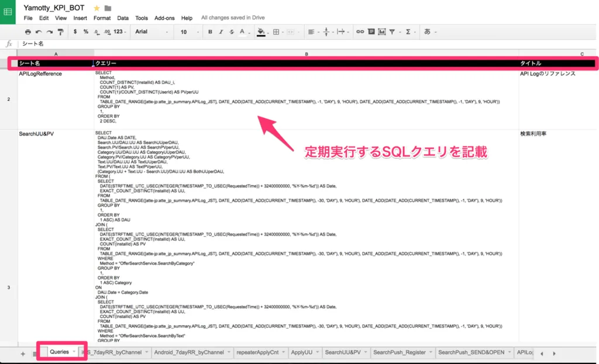The image size is (599, 364).
Task: Open the Format menu
Action: (102, 18)
